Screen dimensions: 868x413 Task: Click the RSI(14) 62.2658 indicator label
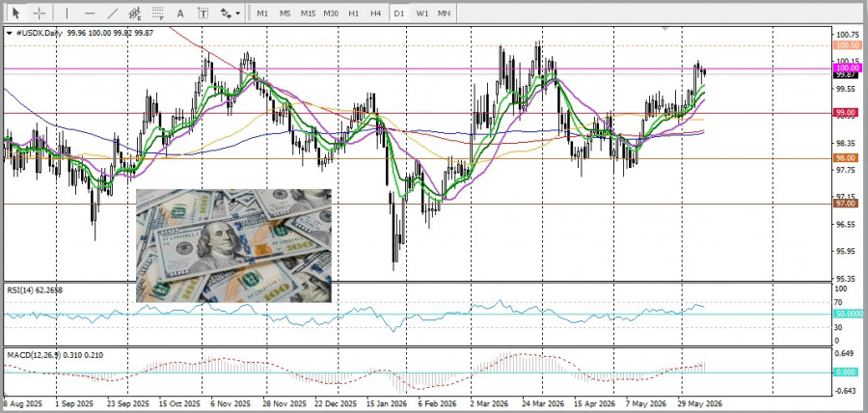[x=35, y=289]
